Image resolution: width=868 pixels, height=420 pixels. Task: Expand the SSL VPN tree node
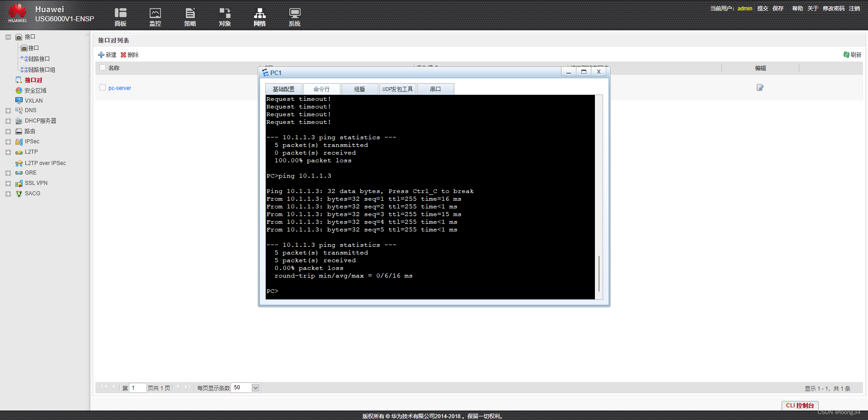(x=8, y=184)
